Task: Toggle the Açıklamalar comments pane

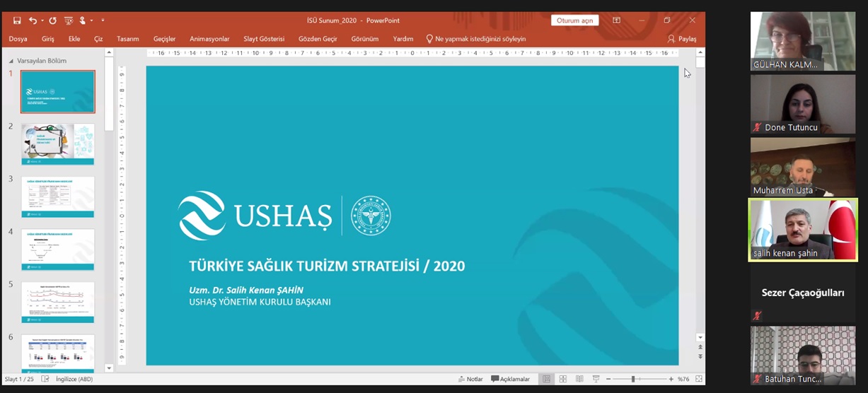Action: [510, 380]
